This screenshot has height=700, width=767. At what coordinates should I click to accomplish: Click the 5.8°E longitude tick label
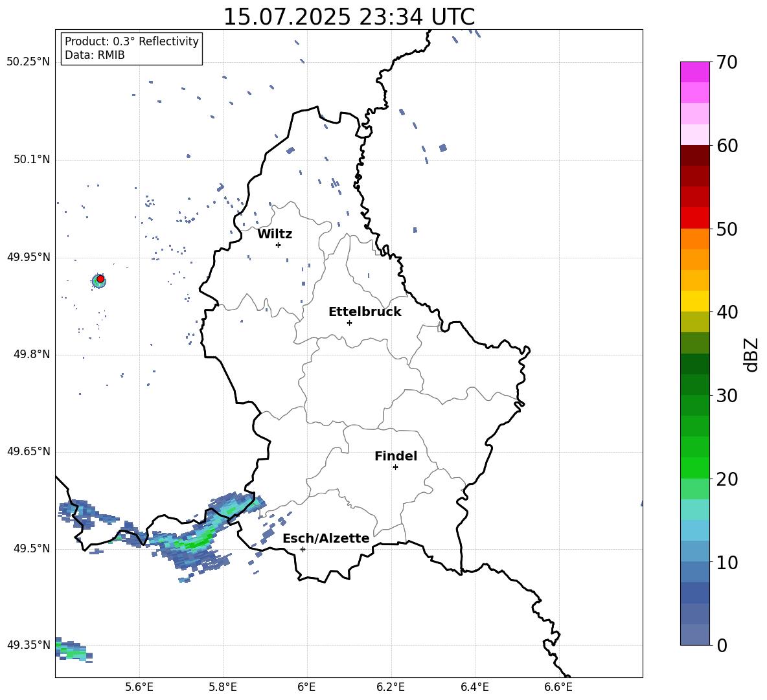tap(223, 687)
